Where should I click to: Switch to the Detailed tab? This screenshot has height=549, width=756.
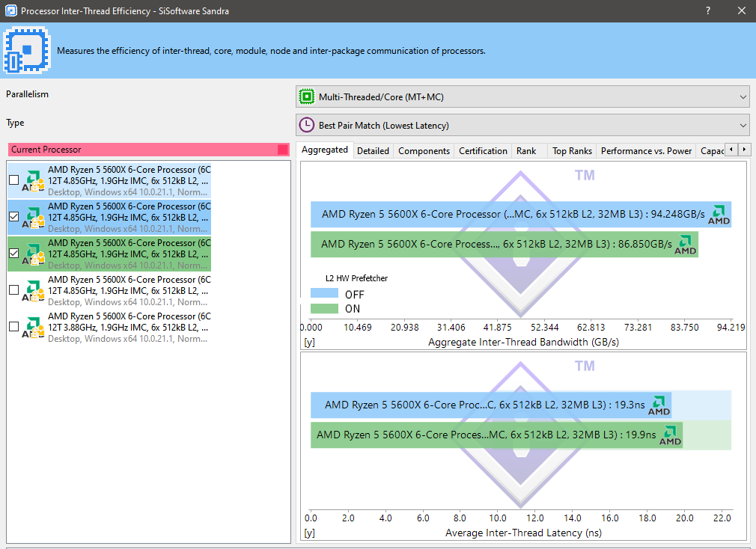[373, 151]
